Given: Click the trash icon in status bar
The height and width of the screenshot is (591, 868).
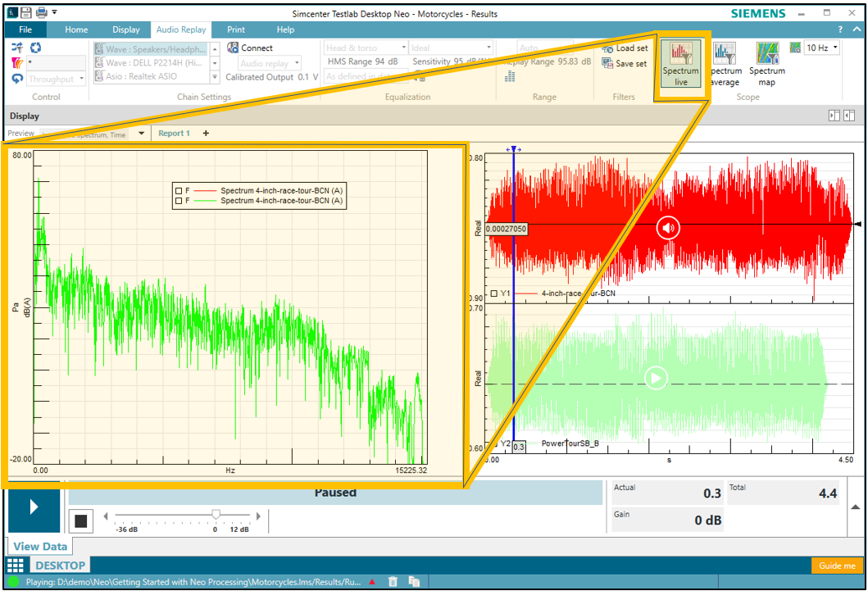Looking at the screenshot, I should coord(393,582).
